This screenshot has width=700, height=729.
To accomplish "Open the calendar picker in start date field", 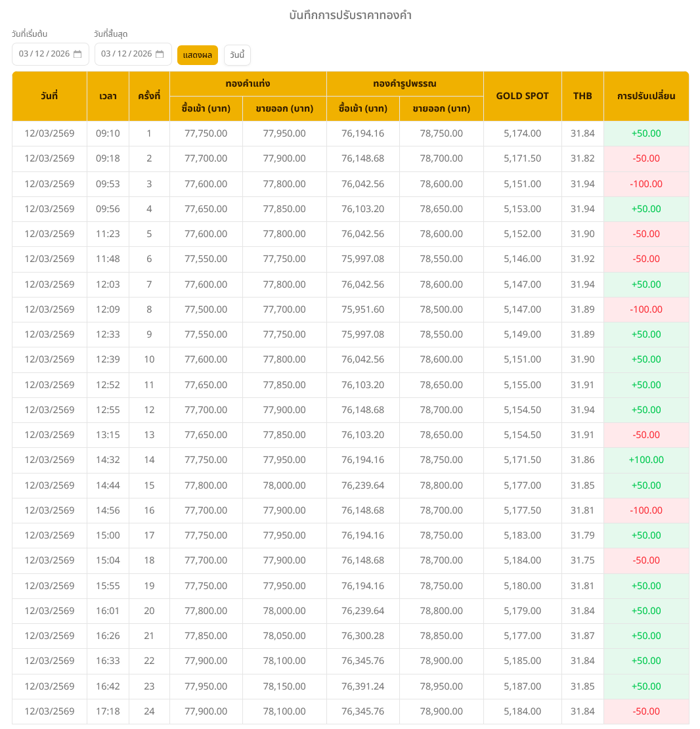I will pyautogui.click(x=77, y=55).
